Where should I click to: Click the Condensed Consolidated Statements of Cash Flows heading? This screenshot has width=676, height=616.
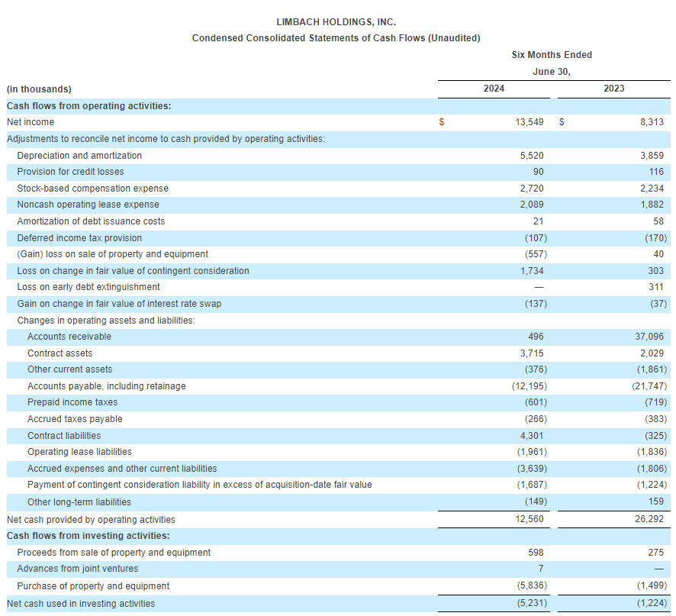(336, 38)
